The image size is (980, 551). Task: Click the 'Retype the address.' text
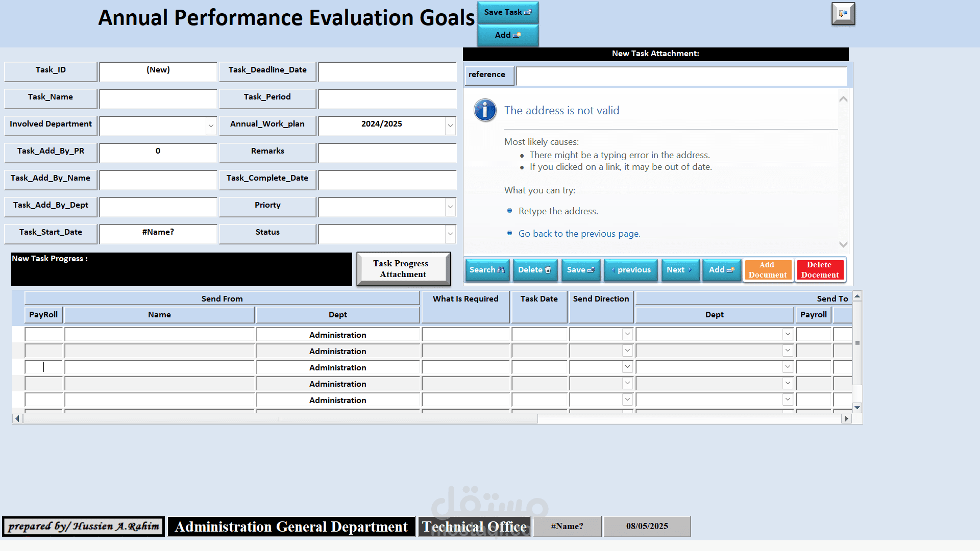tap(558, 211)
